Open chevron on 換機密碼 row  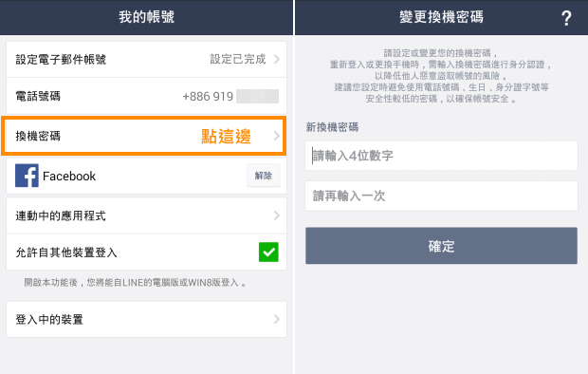click(x=277, y=136)
